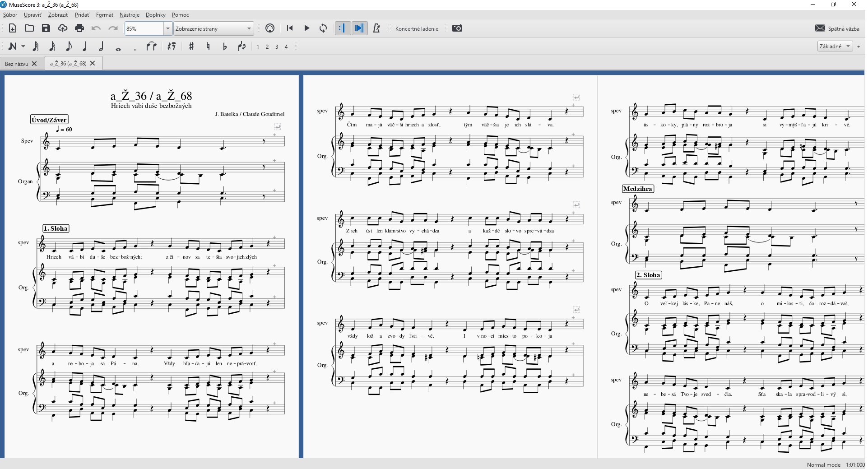Insert a rest
868x469 pixels.
(x=172, y=46)
